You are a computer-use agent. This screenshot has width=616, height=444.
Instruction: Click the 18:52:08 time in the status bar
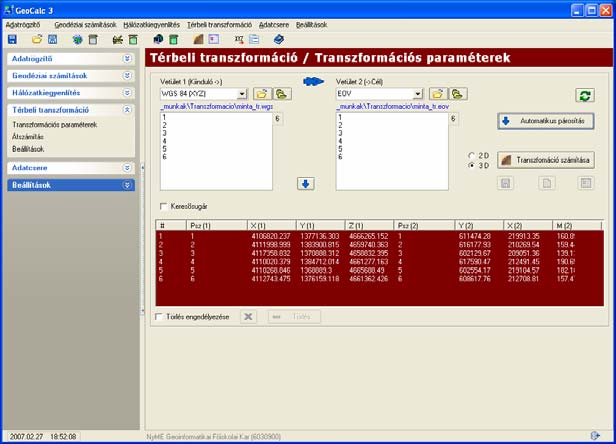(x=63, y=437)
